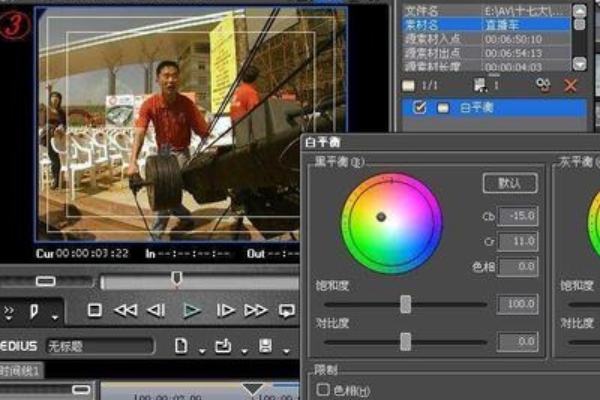Click the video preview image
Viewport: 600px width, 400px height.
(191, 124)
